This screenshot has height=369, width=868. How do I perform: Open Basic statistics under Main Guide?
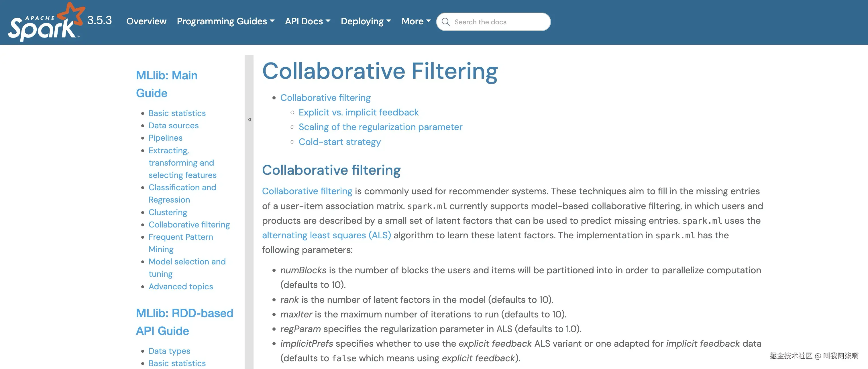point(177,113)
